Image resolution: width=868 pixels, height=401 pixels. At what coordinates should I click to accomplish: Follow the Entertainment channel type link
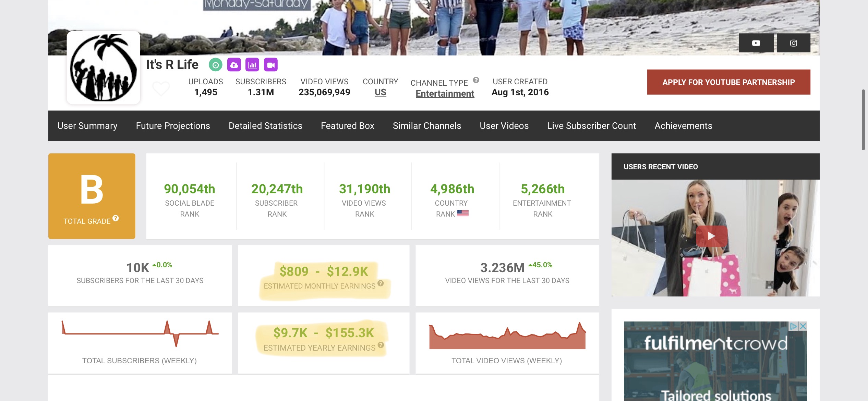445,94
